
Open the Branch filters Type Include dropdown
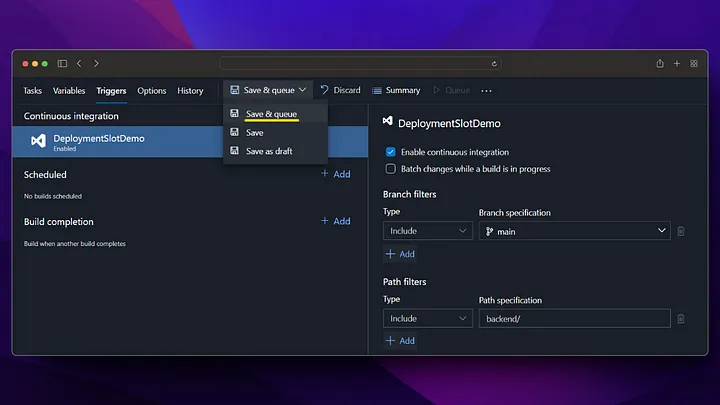tap(428, 231)
